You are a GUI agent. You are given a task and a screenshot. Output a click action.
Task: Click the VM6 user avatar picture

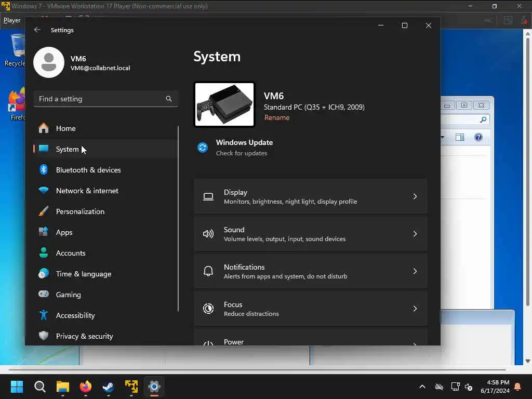pyautogui.click(x=49, y=62)
